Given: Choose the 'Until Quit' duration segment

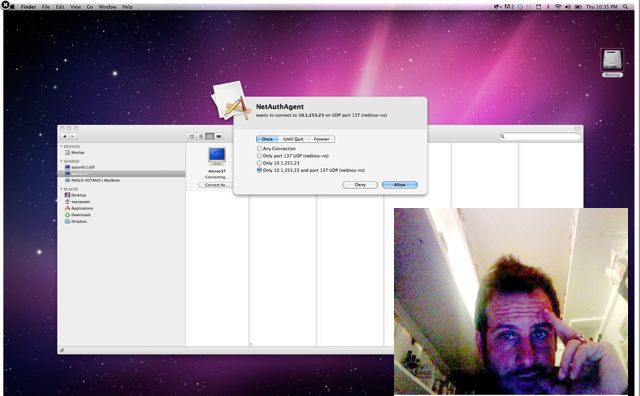Looking at the screenshot, I should 293,139.
